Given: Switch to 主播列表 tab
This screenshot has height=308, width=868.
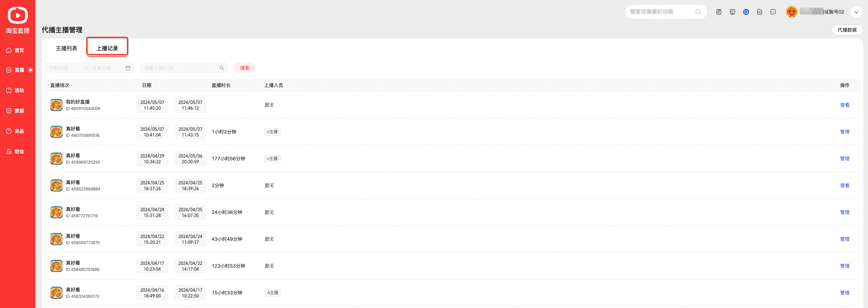Looking at the screenshot, I should click(x=67, y=48).
